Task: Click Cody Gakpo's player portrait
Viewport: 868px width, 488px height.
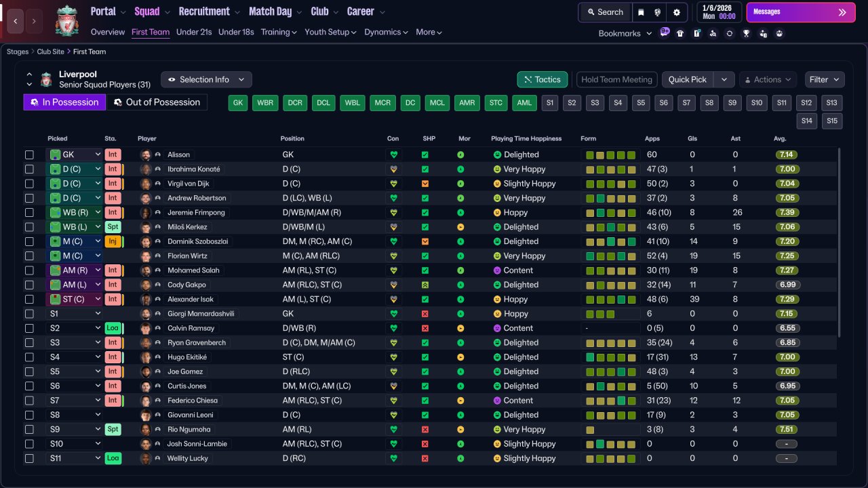Action: 145,285
